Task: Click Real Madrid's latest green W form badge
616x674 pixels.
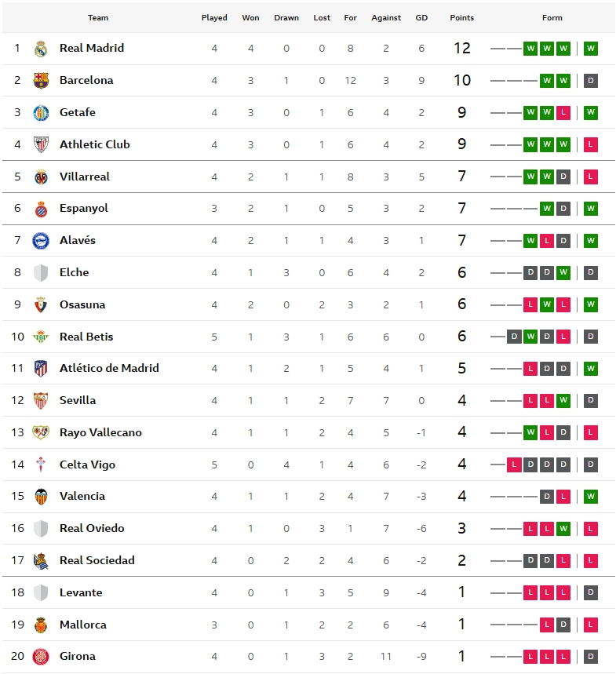Action: (591, 49)
